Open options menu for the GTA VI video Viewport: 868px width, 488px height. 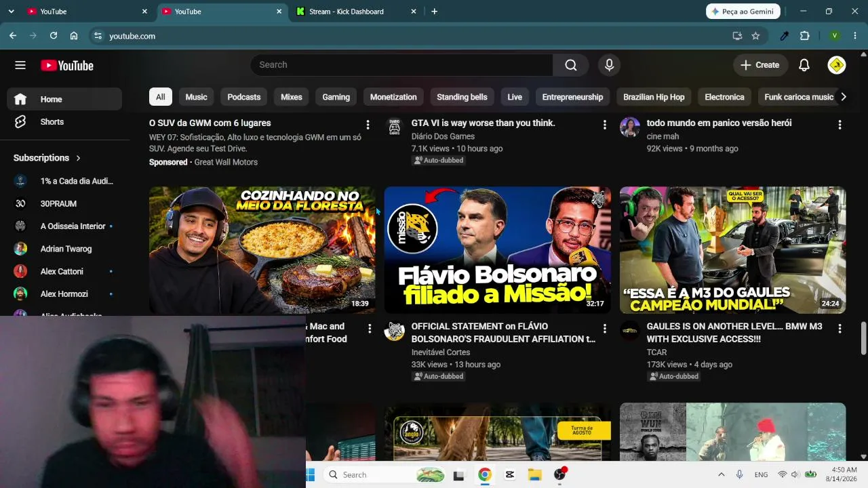click(604, 125)
